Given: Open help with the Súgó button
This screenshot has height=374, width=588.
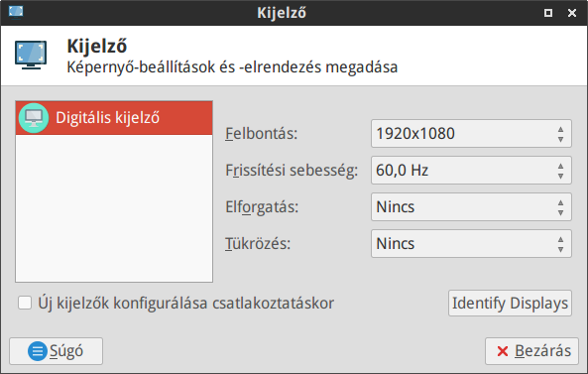Looking at the screenshot, I should (56, 351).
